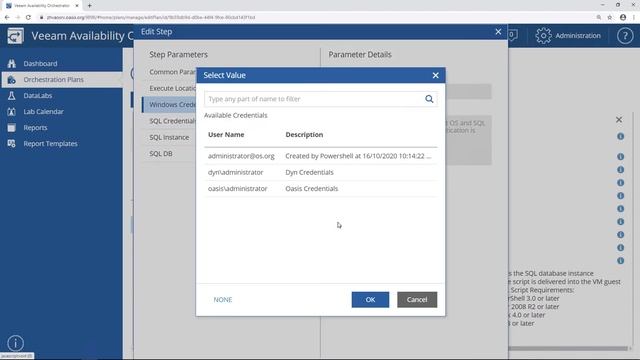
Task: Click the topmost info icon in right panel
Action: point(620,136)
